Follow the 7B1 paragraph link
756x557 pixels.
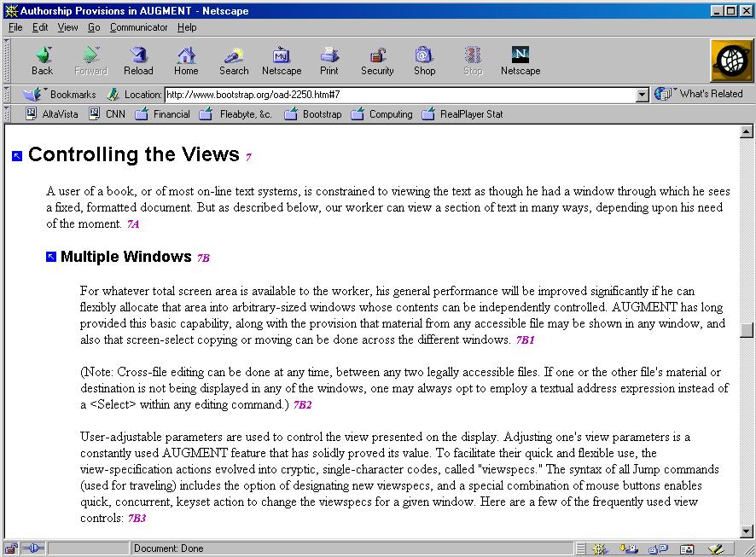[525, 339]
